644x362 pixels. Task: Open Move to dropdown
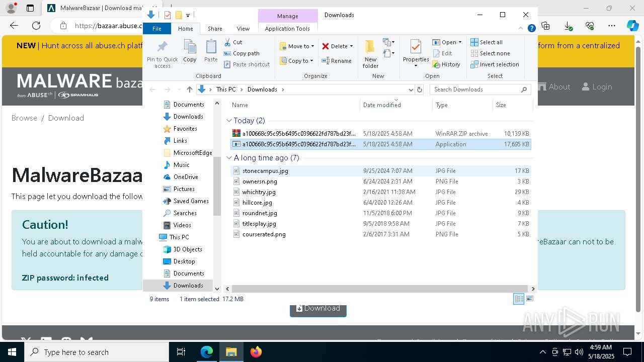(x=297, y=46)
